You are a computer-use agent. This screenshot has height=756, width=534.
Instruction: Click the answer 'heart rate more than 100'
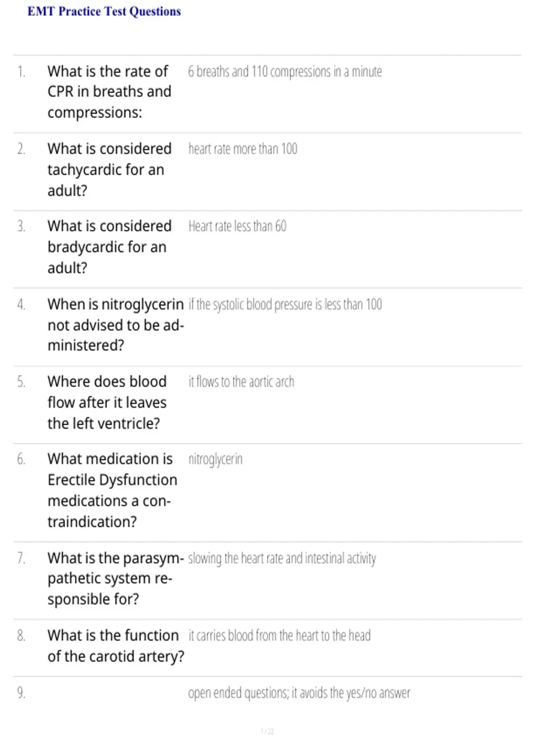(243, 149)
